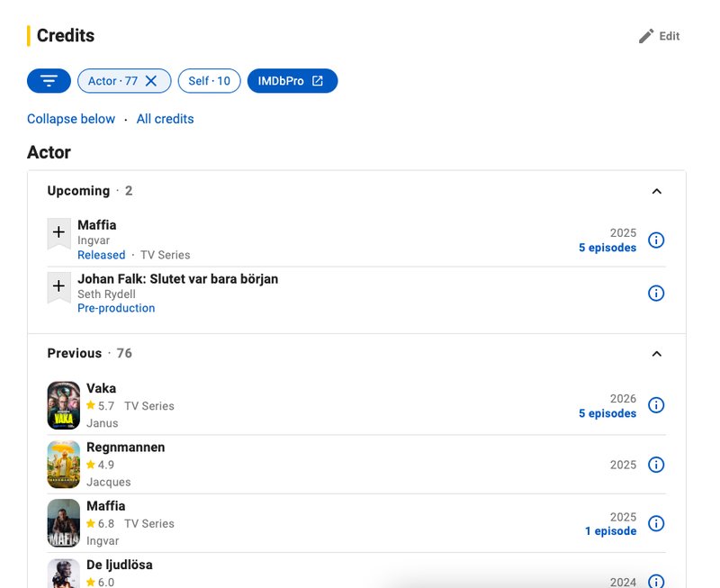Collapse the Previous credits section
Image resolution: width=720 pixels, height=588 pixels.
tap(657, 354)
